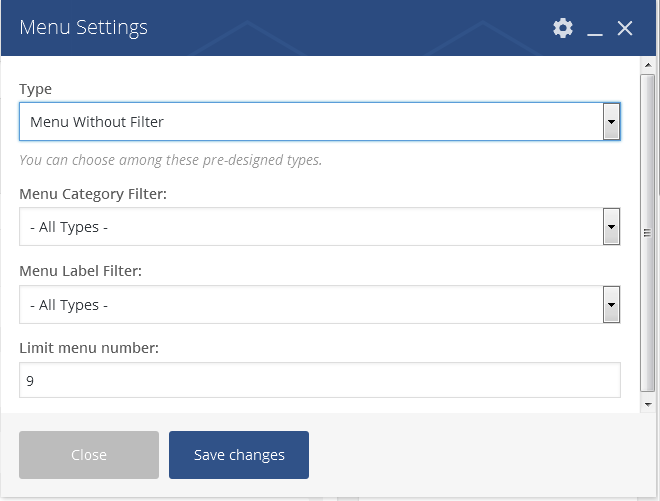Click the 'Menu Category Filter:' label
The height and width of the screenshot is (501, 660).
(93, 194)
